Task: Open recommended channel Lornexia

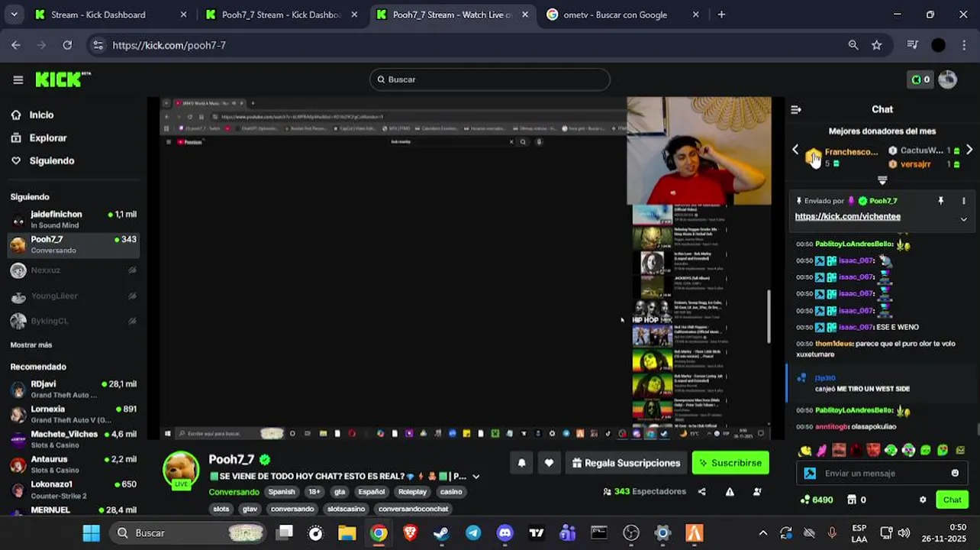Action: pyautogui.click(x=73, y=414)
